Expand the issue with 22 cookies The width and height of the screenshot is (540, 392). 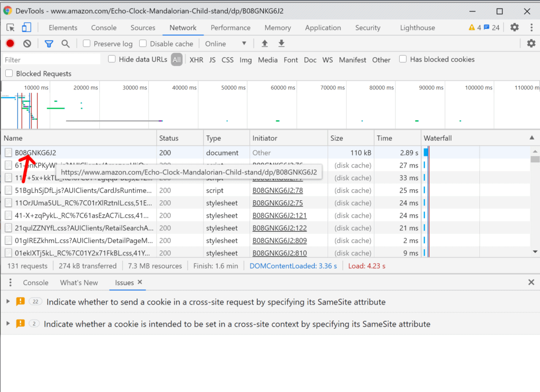pyautogui.click(x=8, y=301)
